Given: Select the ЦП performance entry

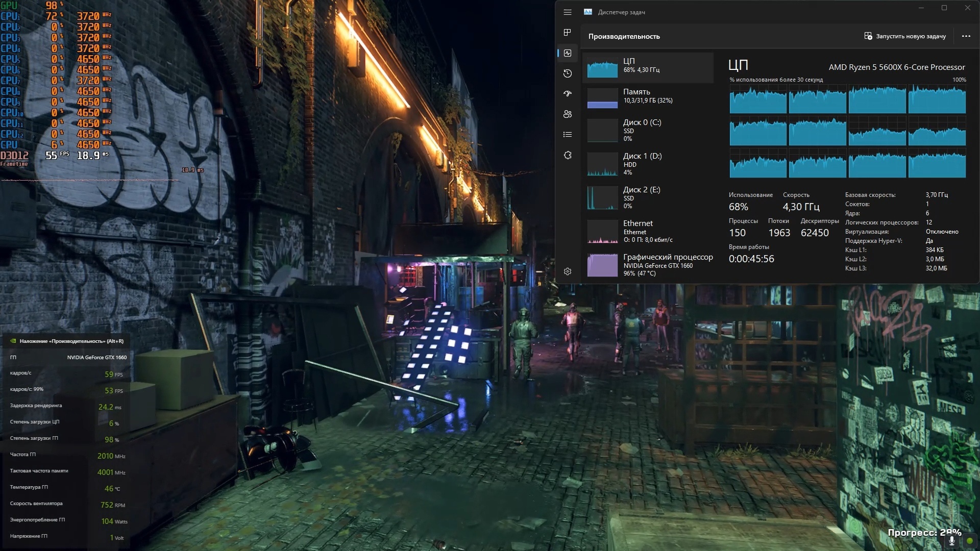Looking at the screenshot, I should click(648, 67).
